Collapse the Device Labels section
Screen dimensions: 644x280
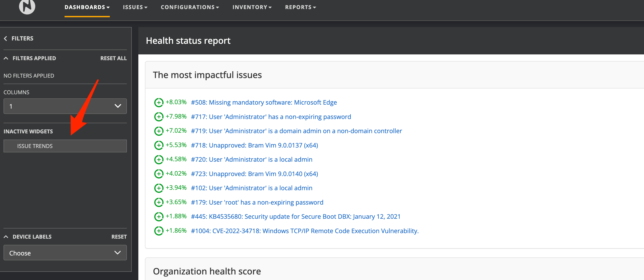point(6,237)
